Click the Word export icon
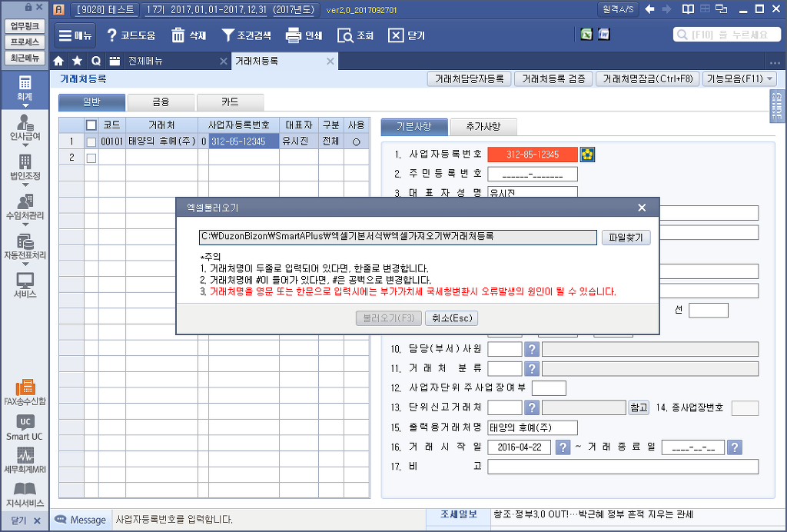Screen dimensions: 787x532 click(x=604, y=34)
